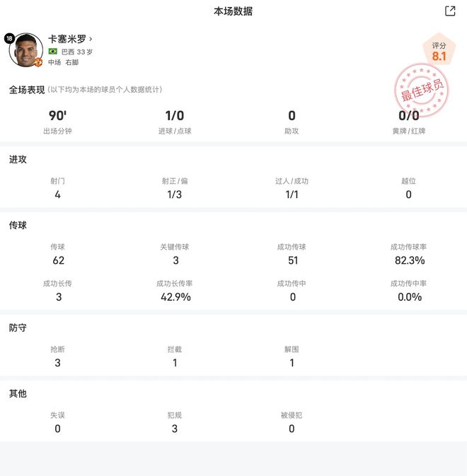Open the player name 卡塞米罗 link
The width and height of the screenshot is (467, 476).
(67, 39)
